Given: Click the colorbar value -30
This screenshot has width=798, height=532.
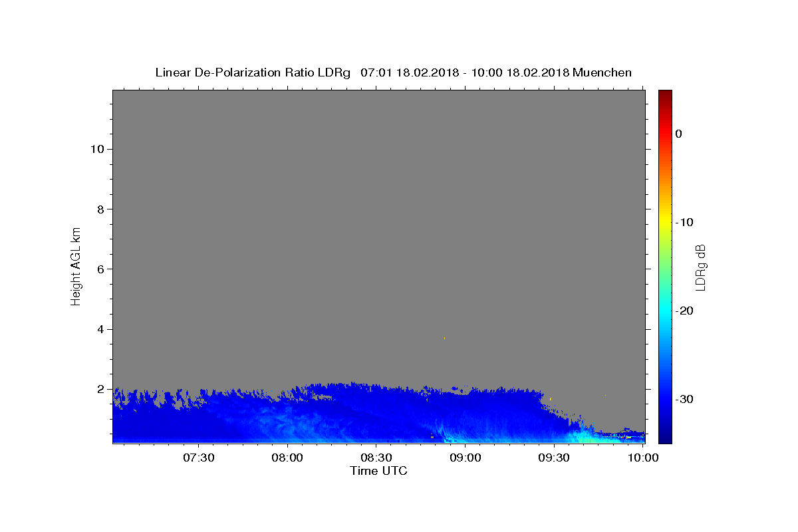Looking at the screenshot, I should [x=684, y=399].
